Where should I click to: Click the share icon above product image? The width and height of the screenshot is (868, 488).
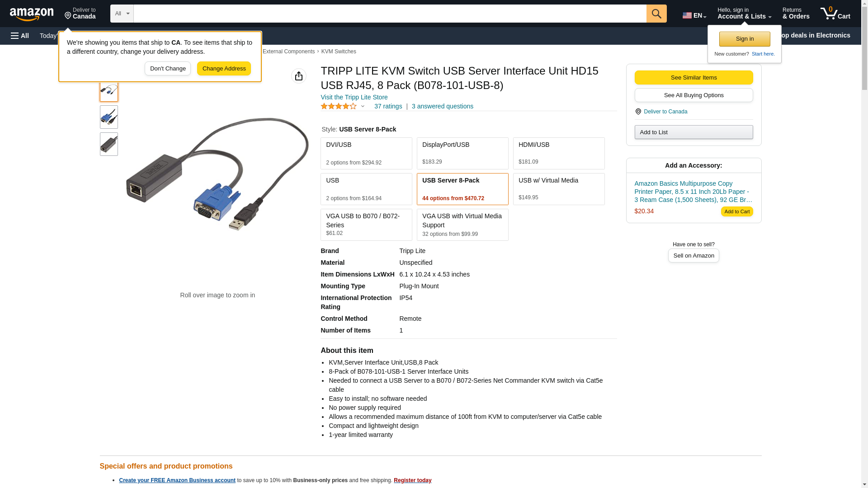[x=299, y=76]
